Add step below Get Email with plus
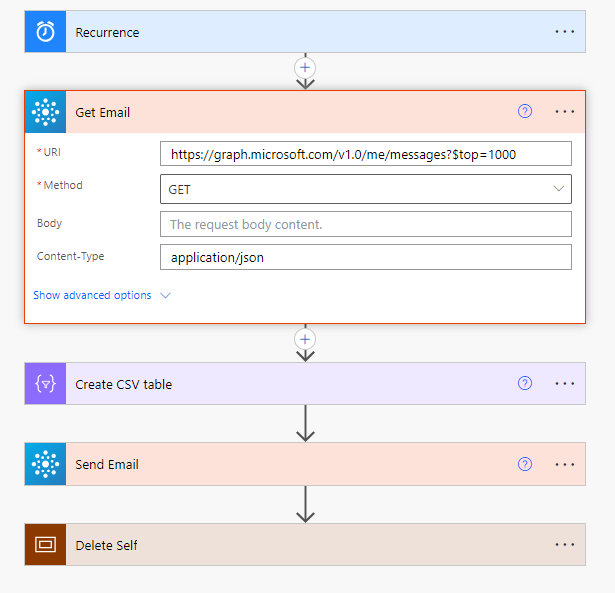Image resolution: width=615 pixels, height=593 pixels. point(305,339)
